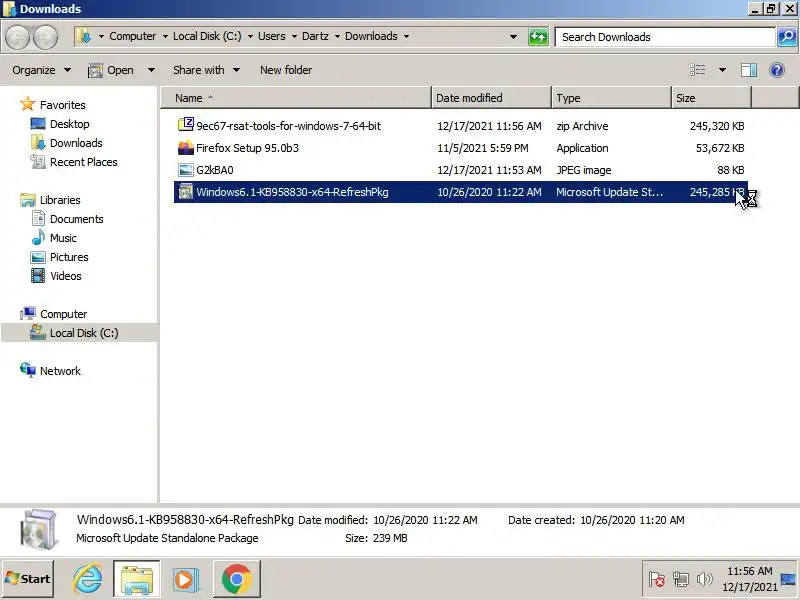800x600 pixels.
Task: Open the Start menu
Action: (x=28, y=579)
